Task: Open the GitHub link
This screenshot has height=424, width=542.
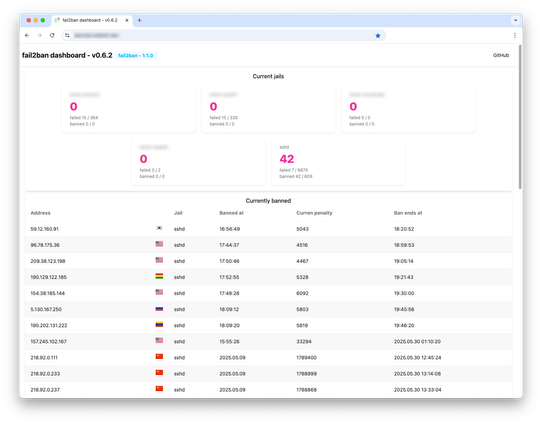Action: point(501,55)
